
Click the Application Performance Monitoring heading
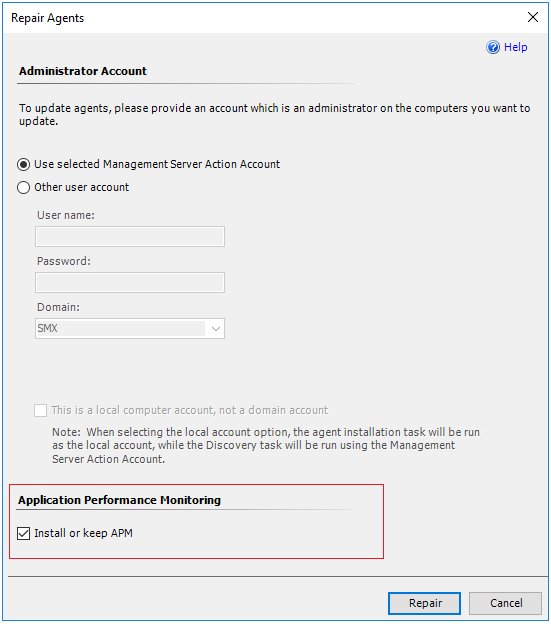(x=119, y=500)
